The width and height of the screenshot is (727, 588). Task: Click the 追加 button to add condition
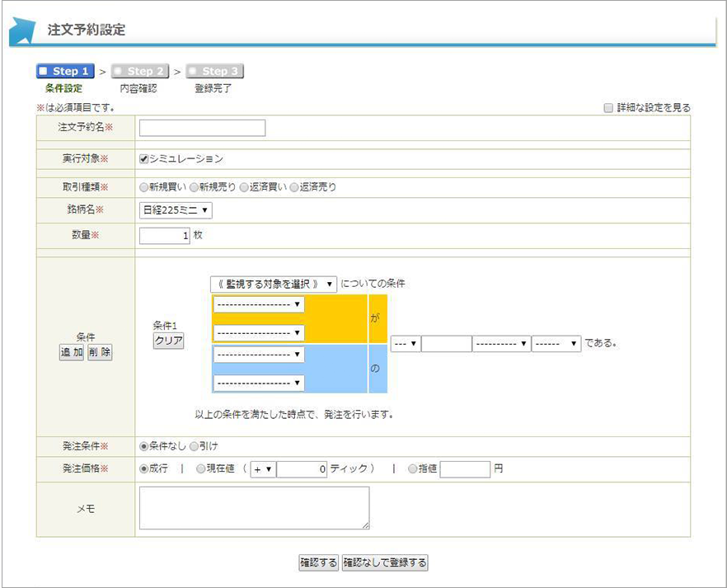(71, 352)
